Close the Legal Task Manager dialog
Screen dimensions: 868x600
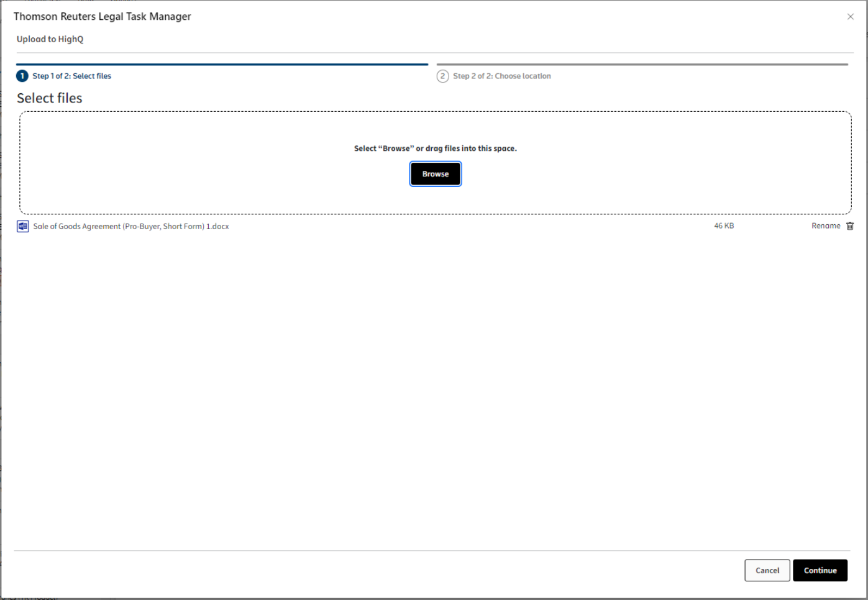click(x=850, y=17)
